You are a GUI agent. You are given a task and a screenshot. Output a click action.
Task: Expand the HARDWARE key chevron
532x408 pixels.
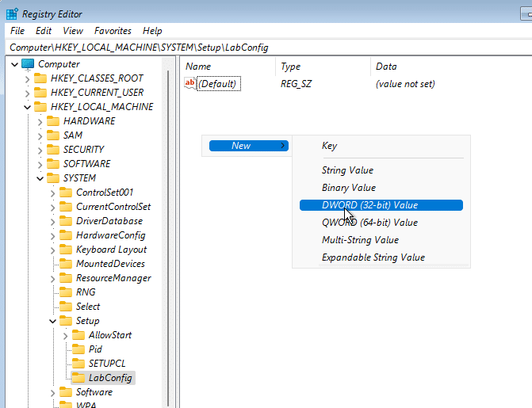coord(40,122)
